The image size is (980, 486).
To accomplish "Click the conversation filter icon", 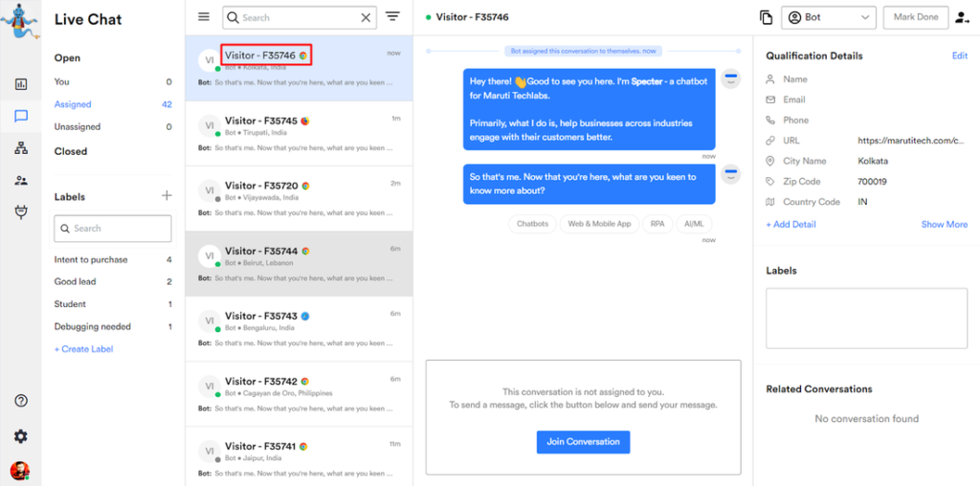I will point(392,17).
